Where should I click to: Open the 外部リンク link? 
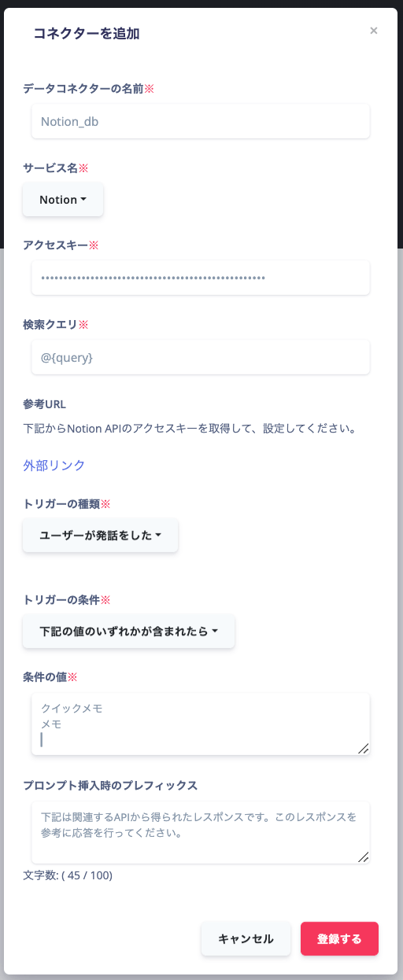[54, 465]
